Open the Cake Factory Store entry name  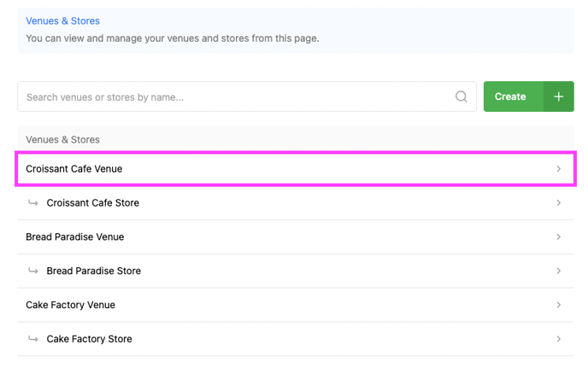click(89, 339)
